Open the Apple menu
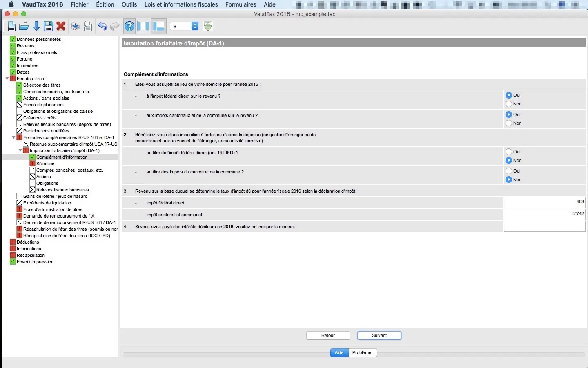Image resolution: width=588 pixels, height=368 pixels. point(11,4)
